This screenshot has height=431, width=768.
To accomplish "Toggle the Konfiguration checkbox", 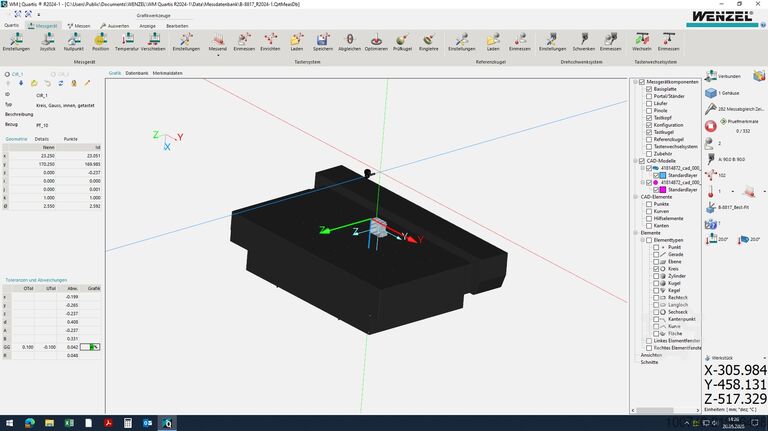I will coord(649,125).
